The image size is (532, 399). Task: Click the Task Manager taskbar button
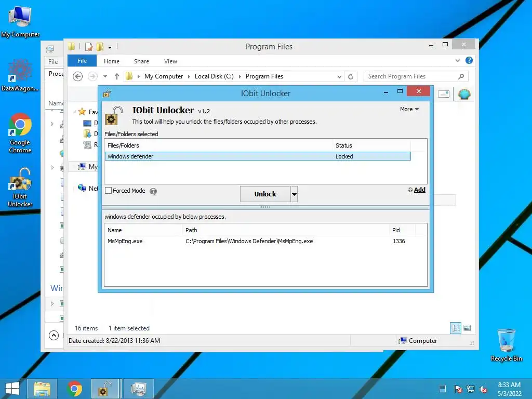[139, 389]
